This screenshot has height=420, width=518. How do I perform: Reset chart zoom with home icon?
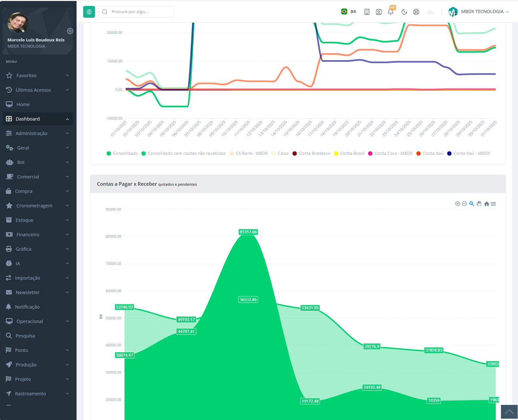point(486,204)
